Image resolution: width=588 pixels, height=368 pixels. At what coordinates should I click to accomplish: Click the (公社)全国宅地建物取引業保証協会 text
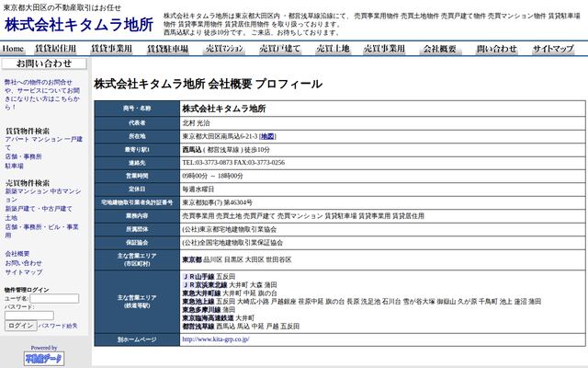click(232, 243)
